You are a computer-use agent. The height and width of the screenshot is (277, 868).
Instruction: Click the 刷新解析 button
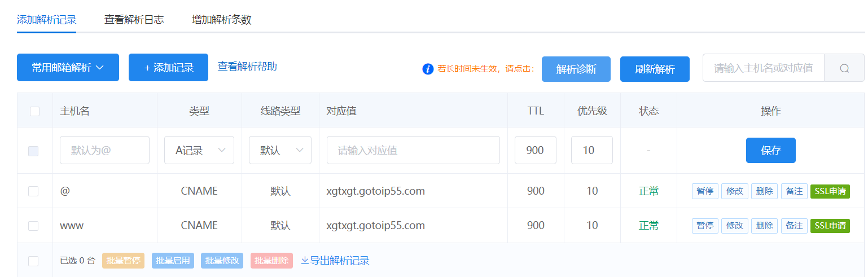pyautogui.click(x=655, y=69)
